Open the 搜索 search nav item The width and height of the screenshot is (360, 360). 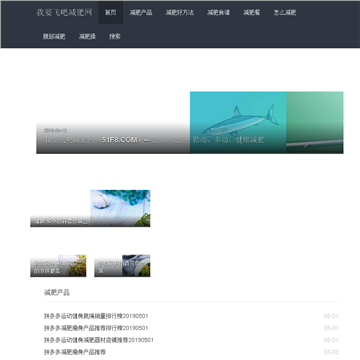(x=115, y=36)
